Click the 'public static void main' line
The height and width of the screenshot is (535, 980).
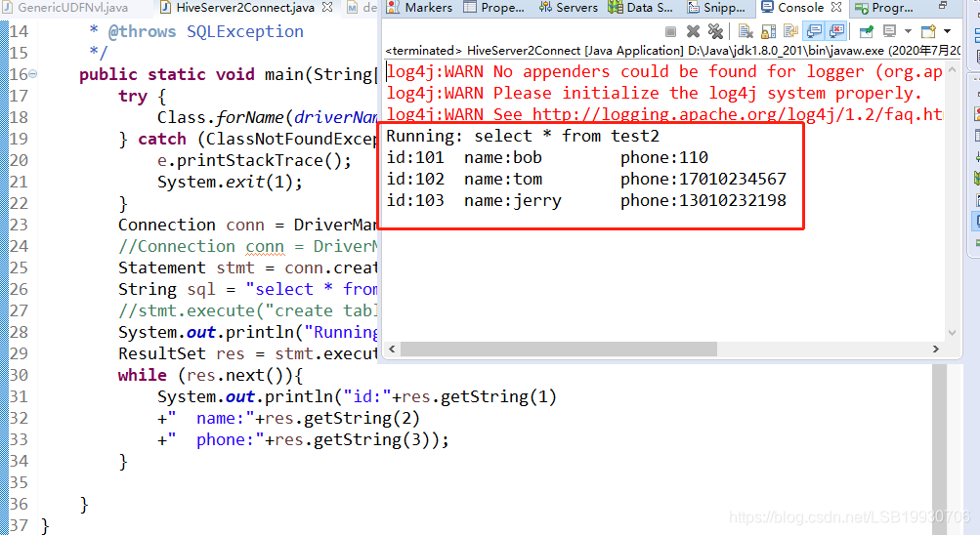tap(229, 74)
